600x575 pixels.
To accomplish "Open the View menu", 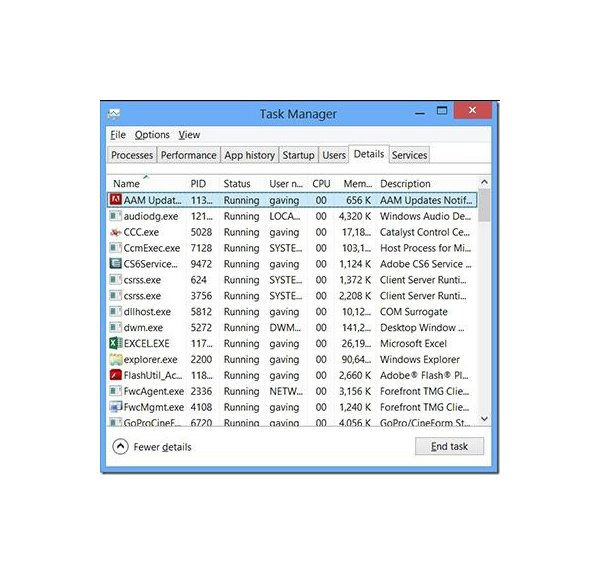I will 189,135.
